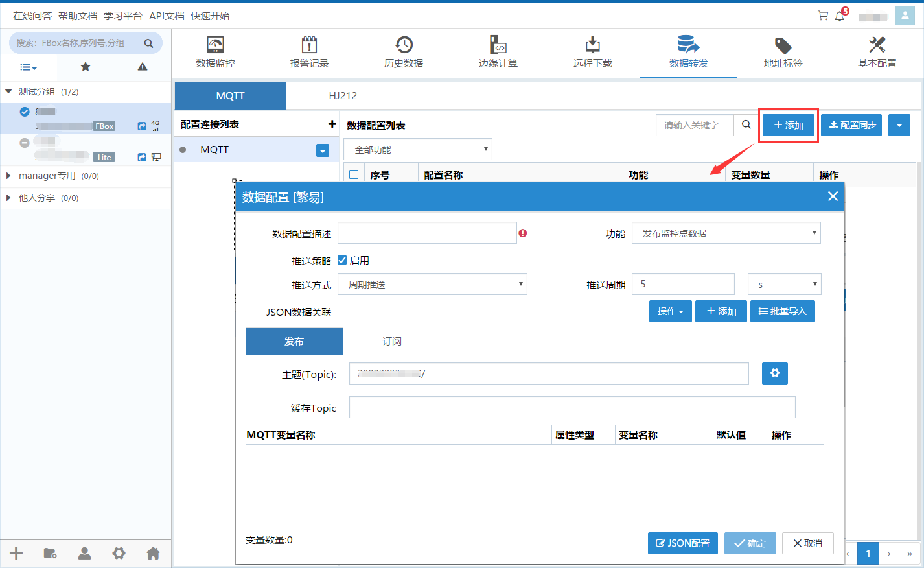Open the 功能 dropdown showing 发布监控点数据

(726, 233)
